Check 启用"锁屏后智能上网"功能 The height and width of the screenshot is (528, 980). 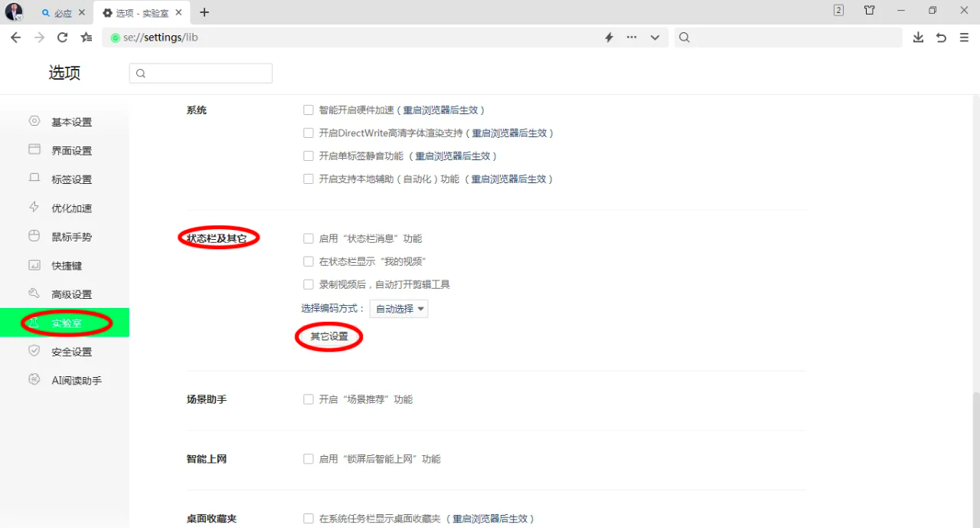(309, 460)
